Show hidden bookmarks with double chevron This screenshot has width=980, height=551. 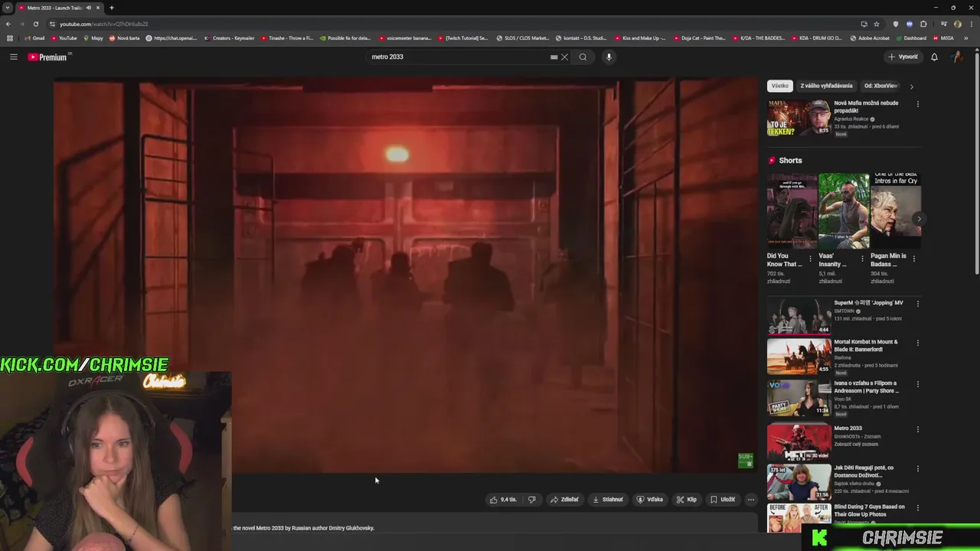coord(967,38)
